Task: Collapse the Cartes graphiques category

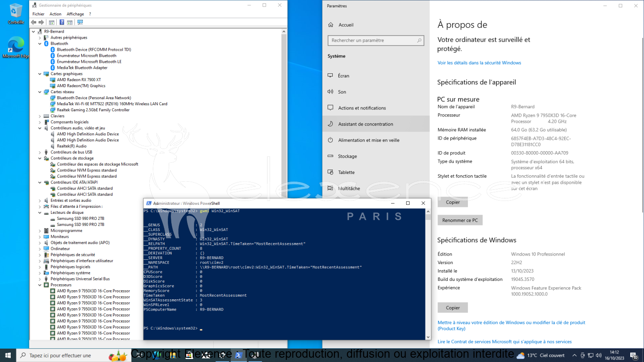Action: point(40,74)
